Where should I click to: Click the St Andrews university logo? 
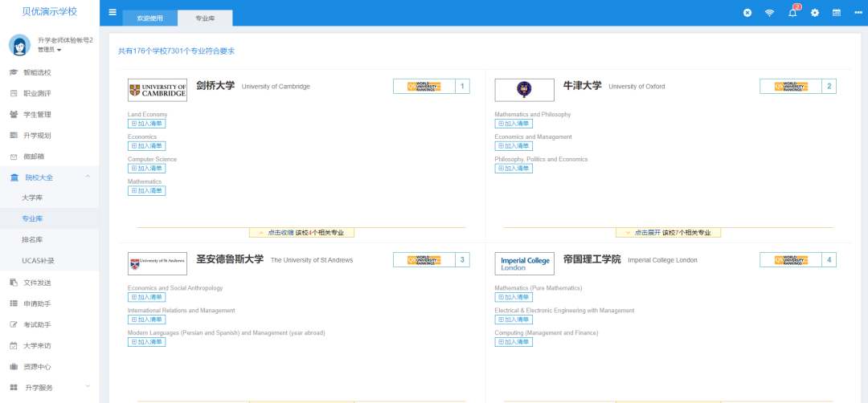pyautogui.click(x=158, y=263)
